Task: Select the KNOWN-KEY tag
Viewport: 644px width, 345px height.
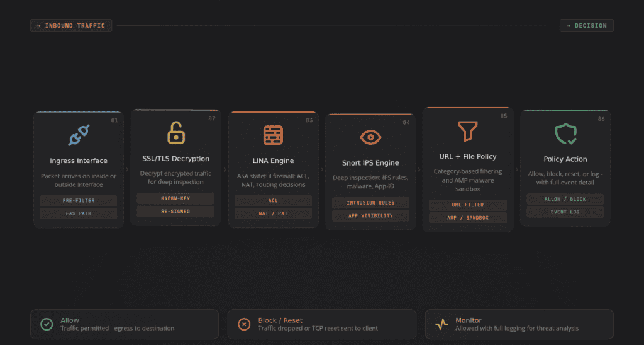Action: point(176,198)
